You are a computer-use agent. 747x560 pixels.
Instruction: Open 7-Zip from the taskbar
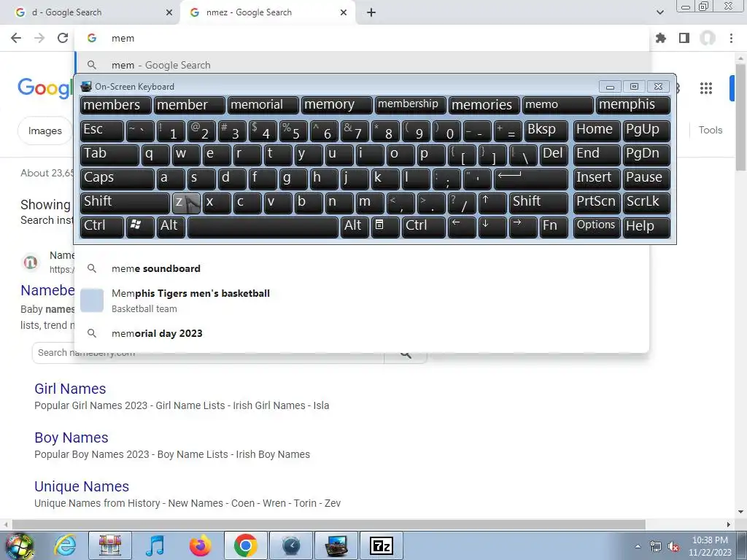click(381, 545)
